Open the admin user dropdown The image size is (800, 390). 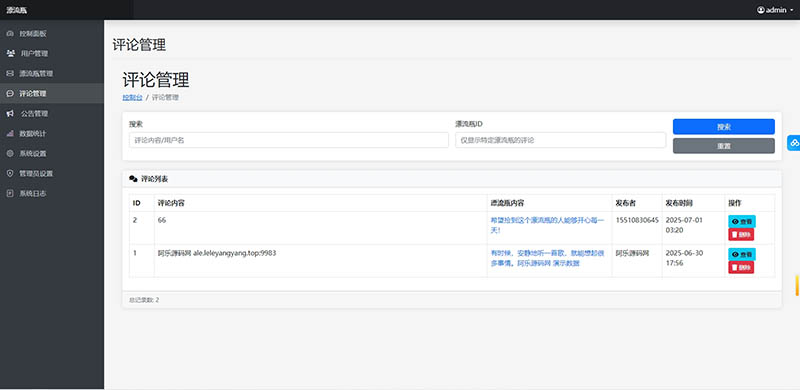click(775, 10)
